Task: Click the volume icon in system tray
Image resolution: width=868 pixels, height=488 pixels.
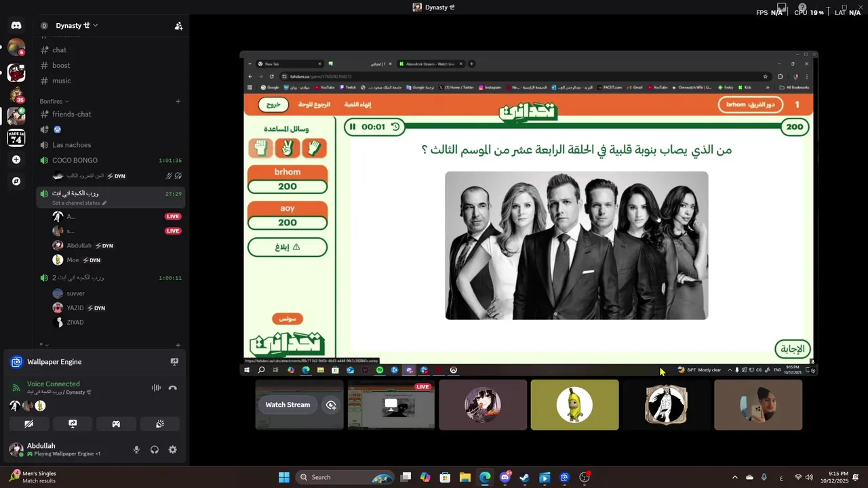Action: click(809, 477)
